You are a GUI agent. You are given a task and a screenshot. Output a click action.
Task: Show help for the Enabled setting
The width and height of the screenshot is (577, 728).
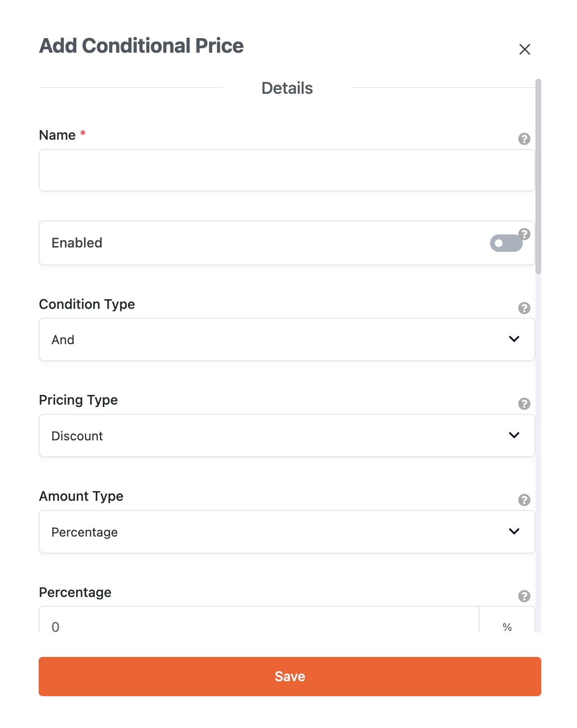(524, 234)
